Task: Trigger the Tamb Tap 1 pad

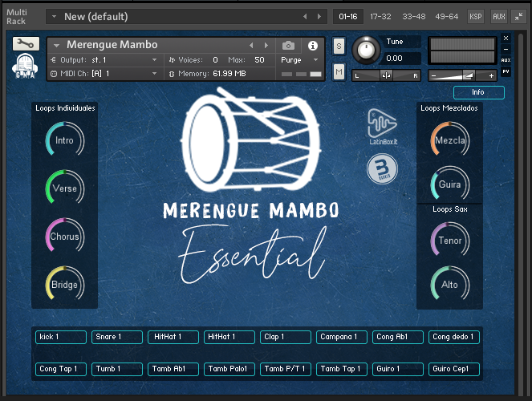Action: tap(342, 369)
